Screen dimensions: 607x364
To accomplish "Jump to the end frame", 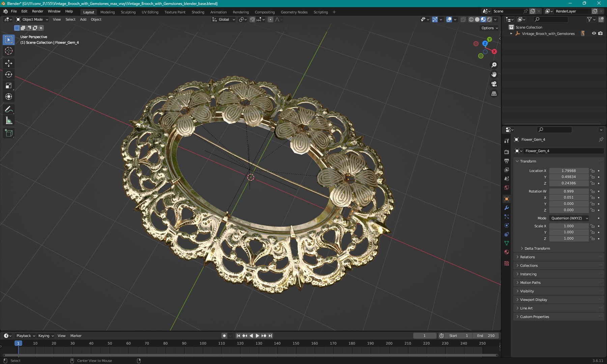I will pos(270,336).
